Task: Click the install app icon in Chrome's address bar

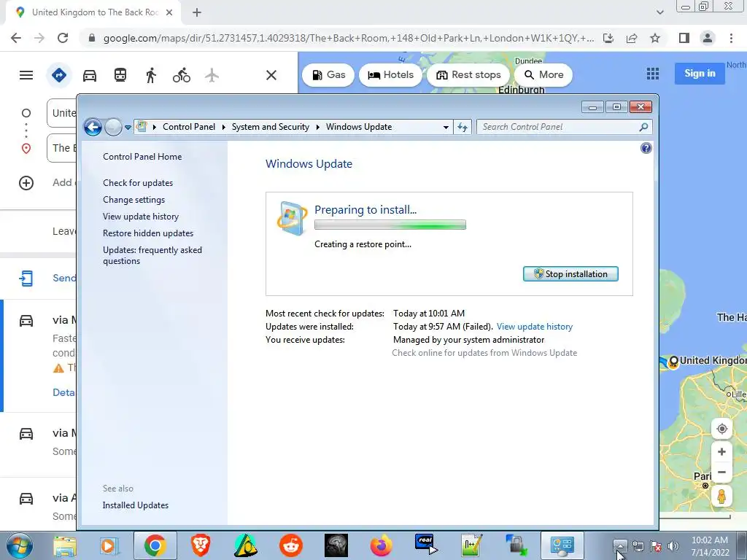Action: tap(608, 38)
